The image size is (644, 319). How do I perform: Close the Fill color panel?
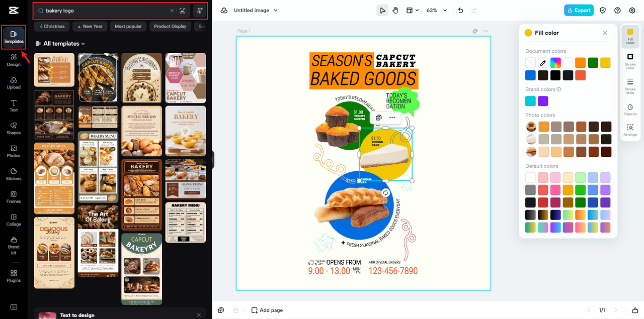tap(605, 33)
